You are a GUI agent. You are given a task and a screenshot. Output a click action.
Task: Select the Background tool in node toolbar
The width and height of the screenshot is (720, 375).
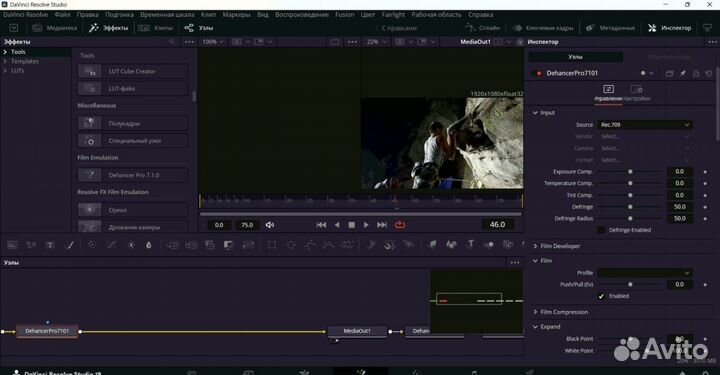point(12,245)
